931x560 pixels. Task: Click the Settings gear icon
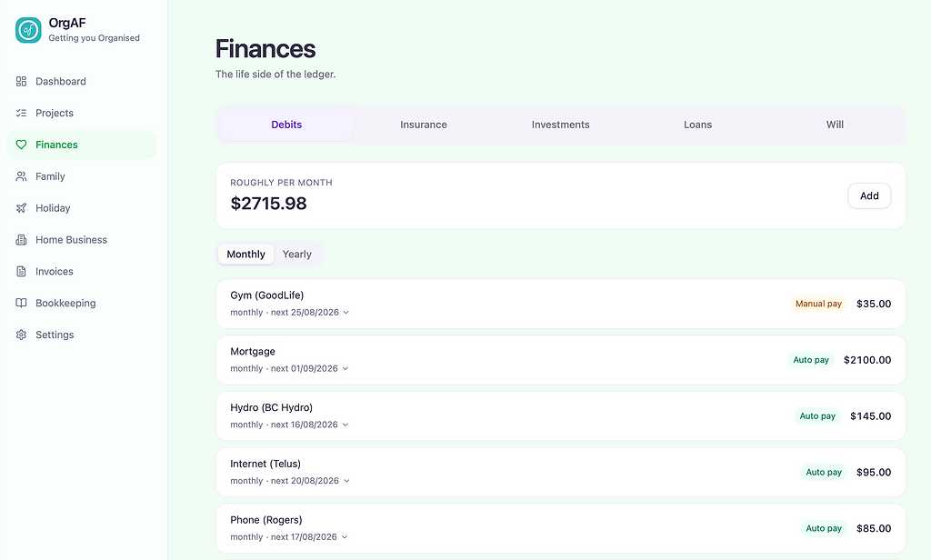[22, 335]
